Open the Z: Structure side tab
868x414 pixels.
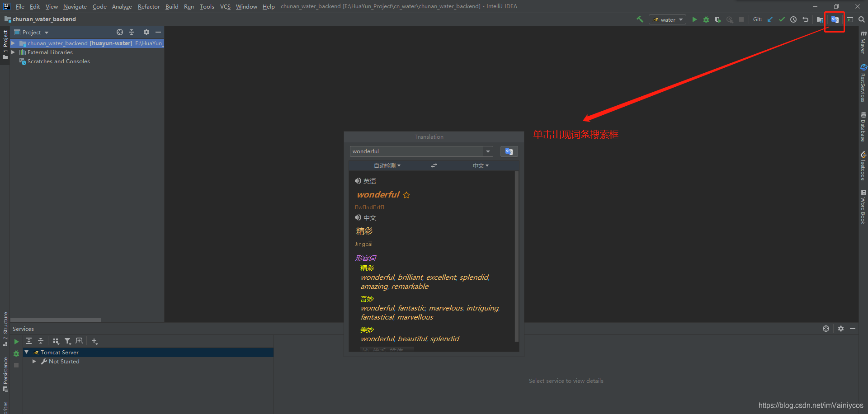(5, 329)
